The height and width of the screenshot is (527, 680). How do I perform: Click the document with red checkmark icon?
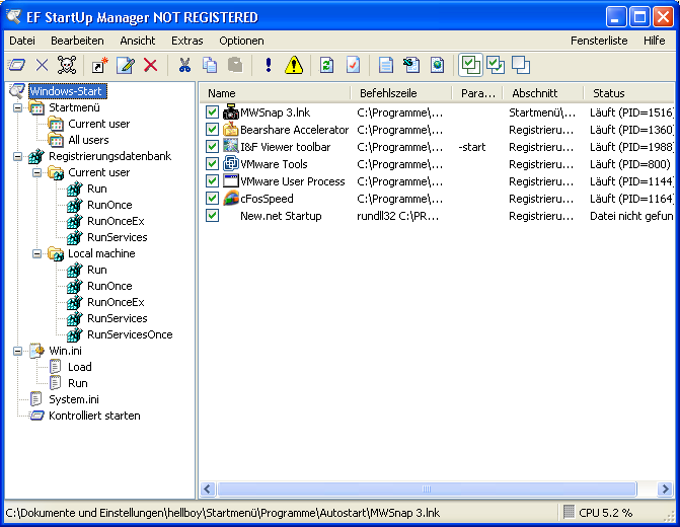[353, 65]
